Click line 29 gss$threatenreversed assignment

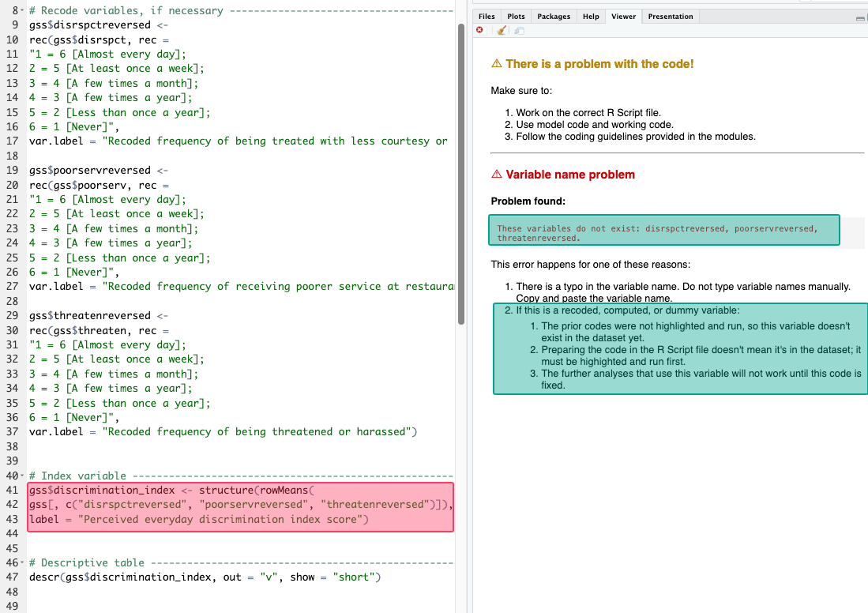[99, 316]
